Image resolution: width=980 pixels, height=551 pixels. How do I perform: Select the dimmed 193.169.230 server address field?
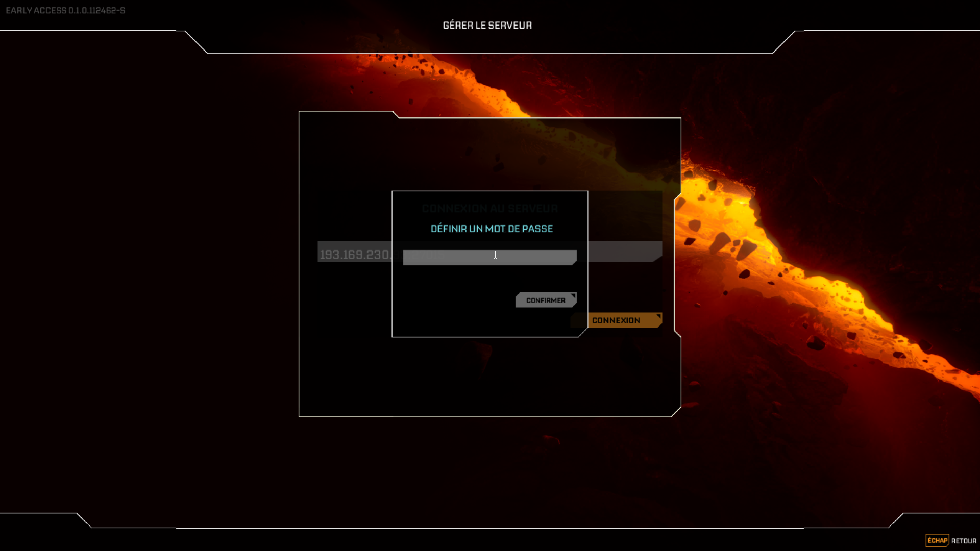click(x=355, y=254)
